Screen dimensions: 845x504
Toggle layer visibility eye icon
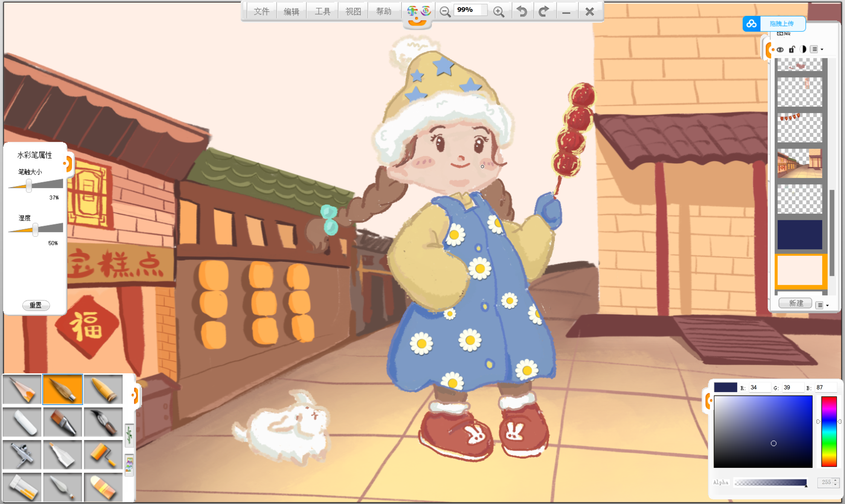click(780, 50)
